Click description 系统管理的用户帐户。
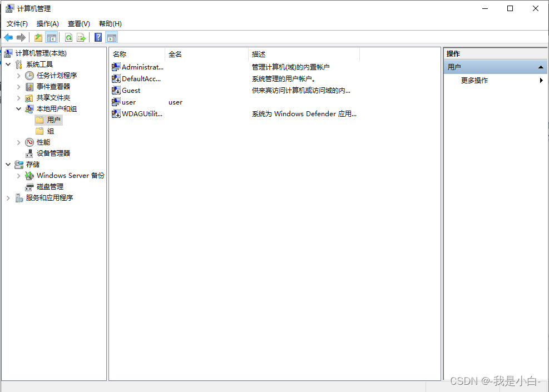 coord(284,79)
